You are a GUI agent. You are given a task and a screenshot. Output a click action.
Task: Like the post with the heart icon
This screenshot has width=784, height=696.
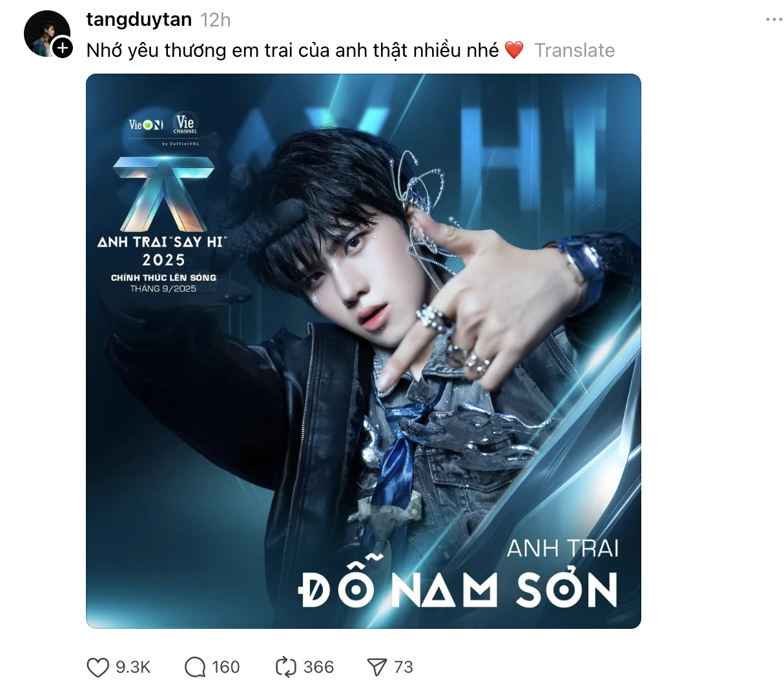point(98,667)
